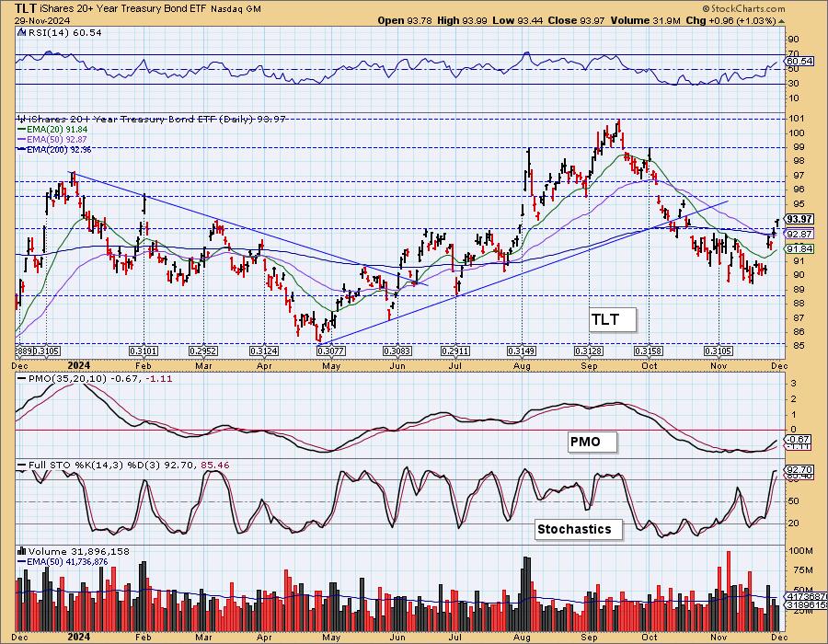Click the Stochastics annotation box

pyautogui.click(x=579, y=529)
